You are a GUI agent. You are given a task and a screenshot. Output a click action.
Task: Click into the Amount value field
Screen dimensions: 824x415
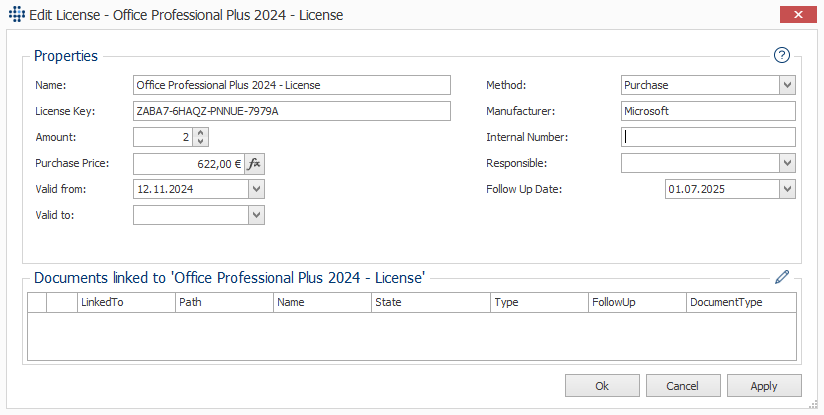[x=163, y=137]
